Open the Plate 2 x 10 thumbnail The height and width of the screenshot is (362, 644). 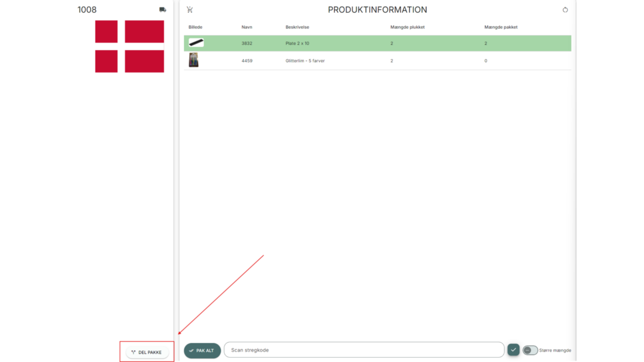coord(196,43)
